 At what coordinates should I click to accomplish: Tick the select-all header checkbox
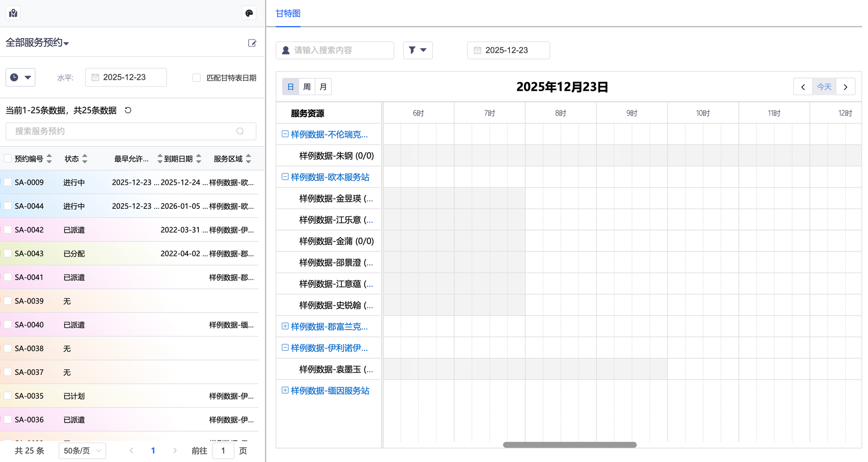point(8,158)
